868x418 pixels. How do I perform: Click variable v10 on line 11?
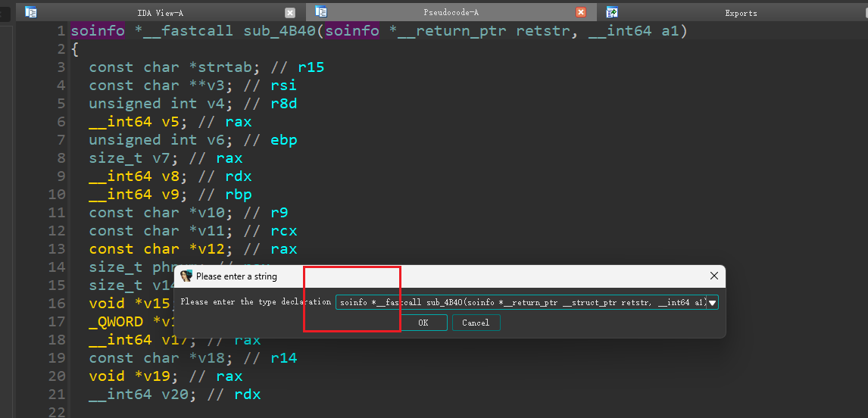[211, 213]
